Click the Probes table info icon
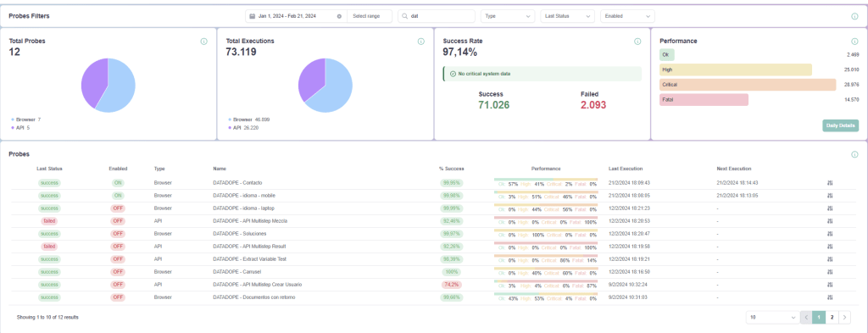The width and height of the screenshot is (868, 333). coord(854,154)
